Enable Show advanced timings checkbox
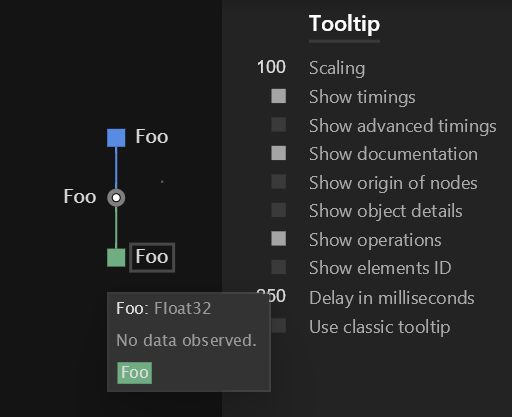Screen dimensions: 512x417 point(279,125)
